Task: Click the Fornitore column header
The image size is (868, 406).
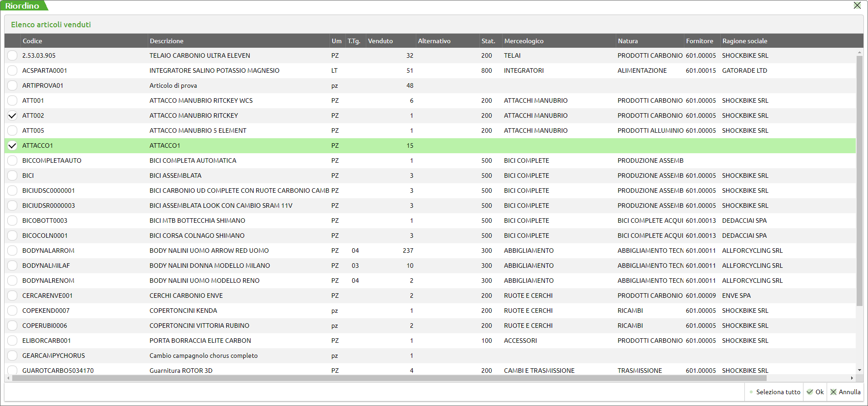Action: (x=699, y=41)
